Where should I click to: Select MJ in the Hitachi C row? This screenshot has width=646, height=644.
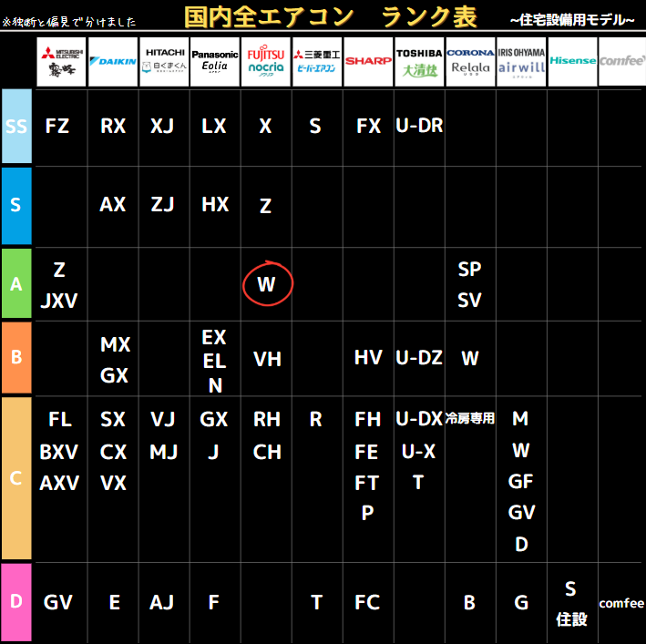[x=163, y=452]
